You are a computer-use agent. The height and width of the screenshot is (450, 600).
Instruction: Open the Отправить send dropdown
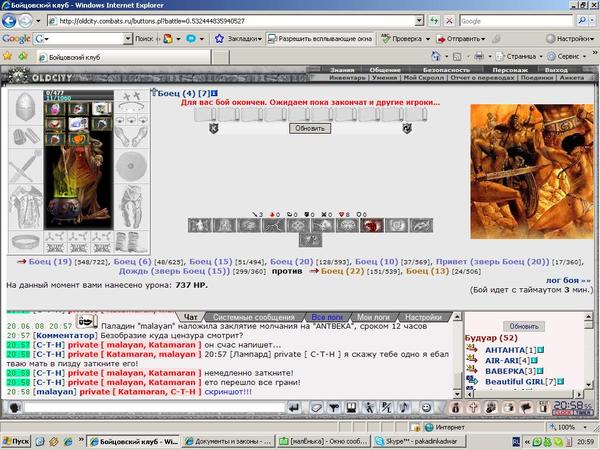(x=483, y=39)
